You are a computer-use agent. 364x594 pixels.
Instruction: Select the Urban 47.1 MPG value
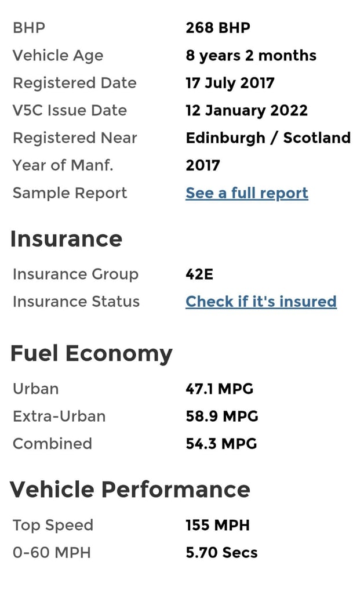pos(220,389)
